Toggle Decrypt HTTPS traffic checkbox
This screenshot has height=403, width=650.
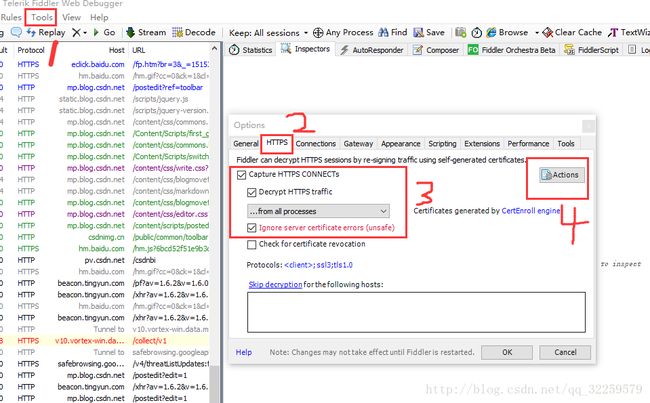click(251, 192)
